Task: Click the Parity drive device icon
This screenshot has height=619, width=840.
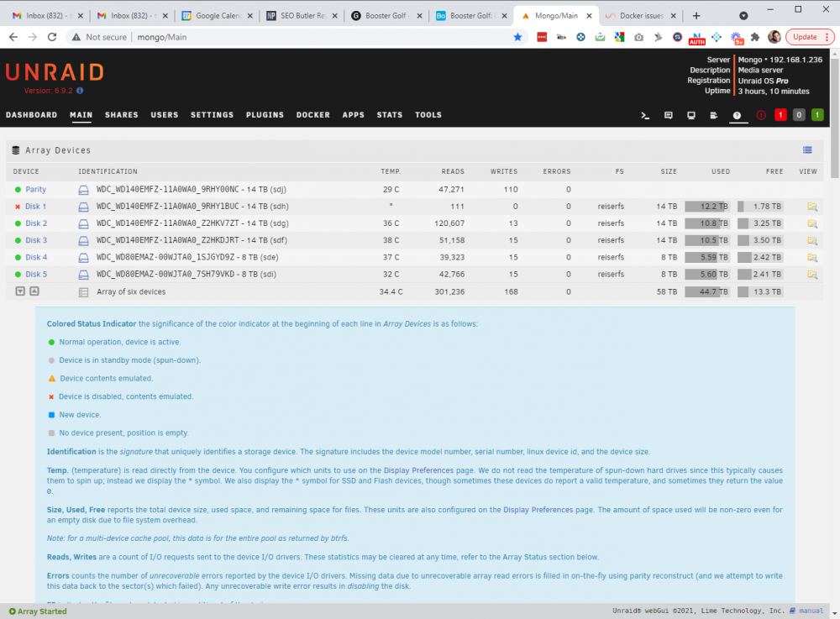Action: (x=83, y=190)
